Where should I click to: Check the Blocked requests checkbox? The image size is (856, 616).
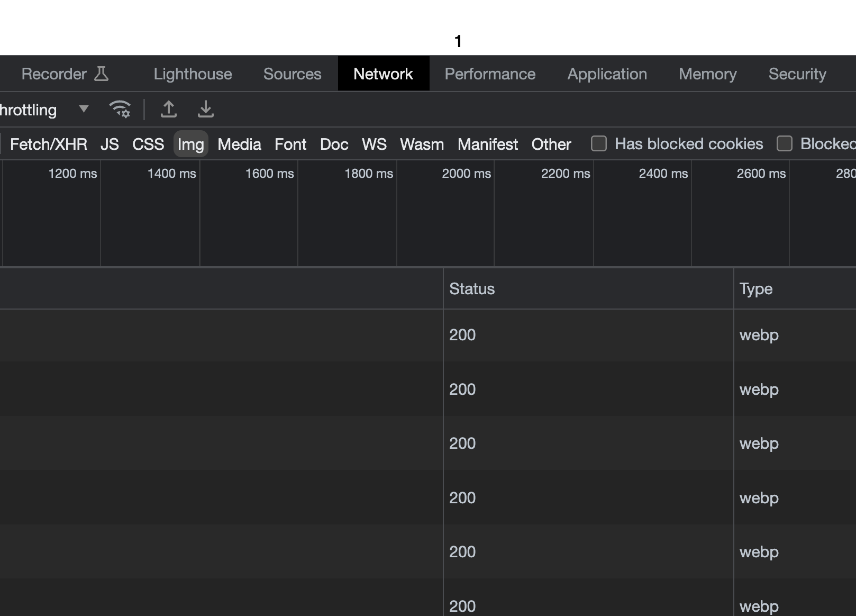tap(785, 143)
